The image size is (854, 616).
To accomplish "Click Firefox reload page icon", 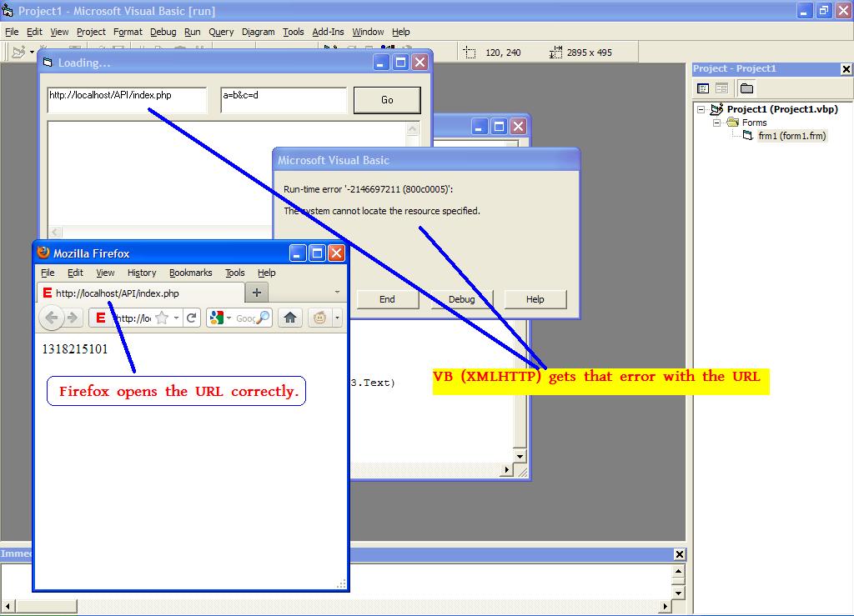I will pos(192,318).
